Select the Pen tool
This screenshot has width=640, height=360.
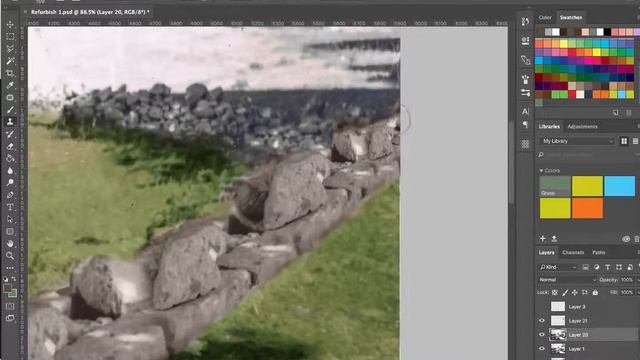[x=10, y=195]
